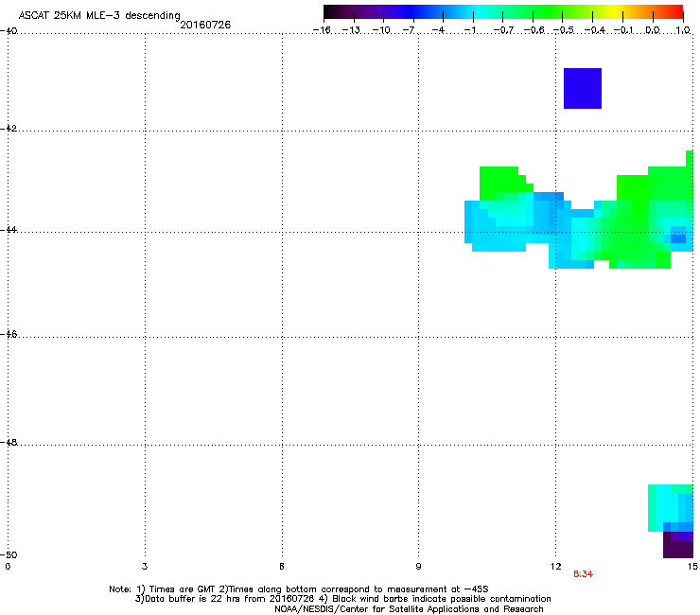700x615 pixels.
Task: Click the latitude label -40
Action: (x=9, y=31)
